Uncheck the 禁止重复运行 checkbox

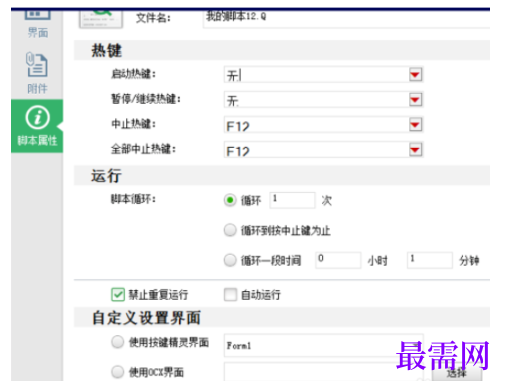tap(118, 295)
